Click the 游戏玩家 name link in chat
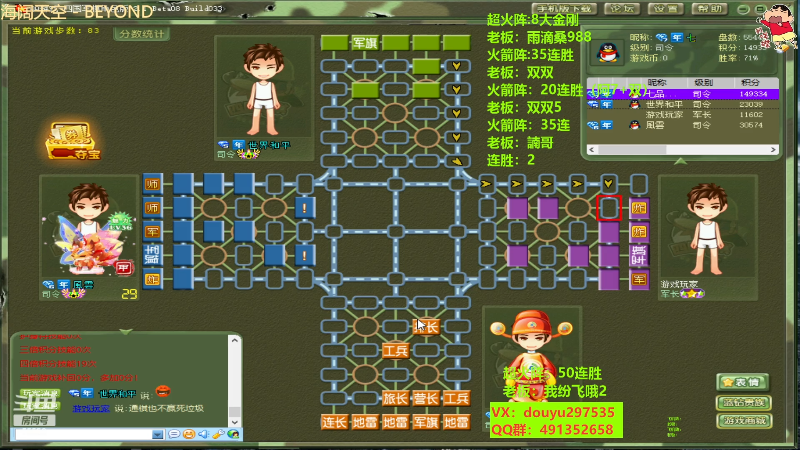This screenshot has width=800, height=450. point(91,408)
